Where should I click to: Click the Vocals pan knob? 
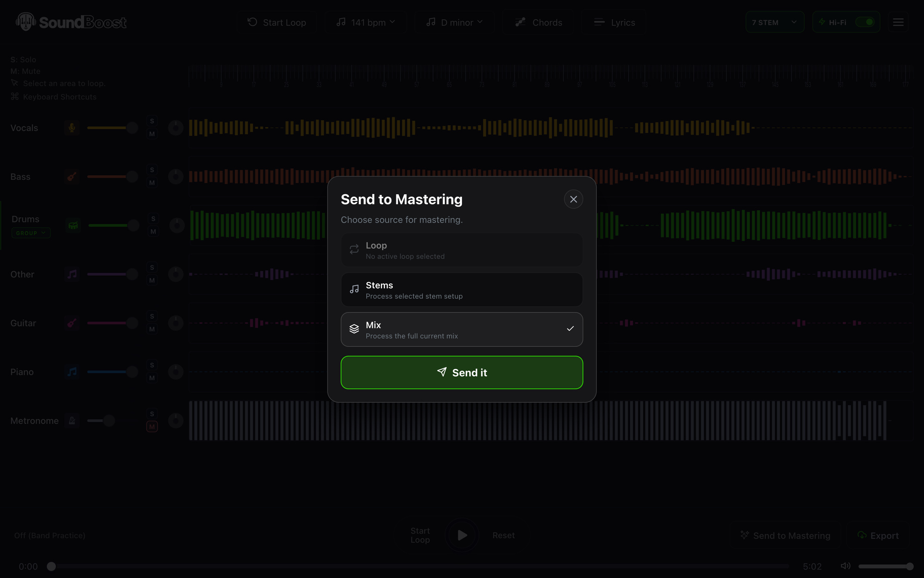[176, 128]
